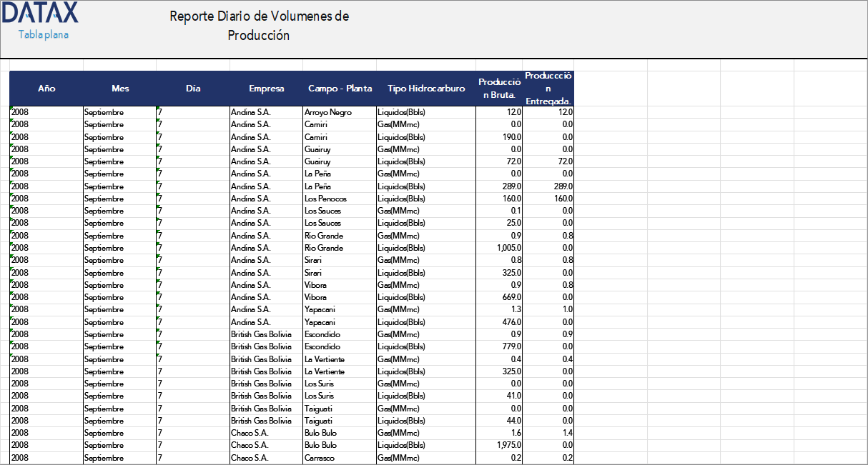
Task: Click the 1,975.0 production value
Action: click(508, 445)
